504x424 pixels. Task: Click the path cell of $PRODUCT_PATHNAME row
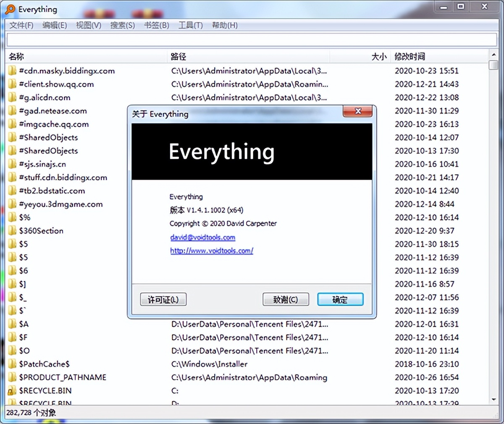[249, 377]
